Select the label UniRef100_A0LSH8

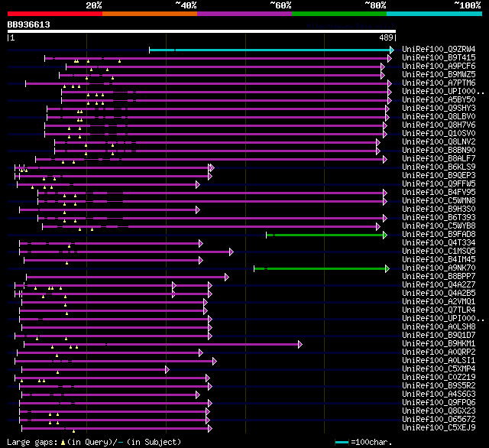point(439,327)
